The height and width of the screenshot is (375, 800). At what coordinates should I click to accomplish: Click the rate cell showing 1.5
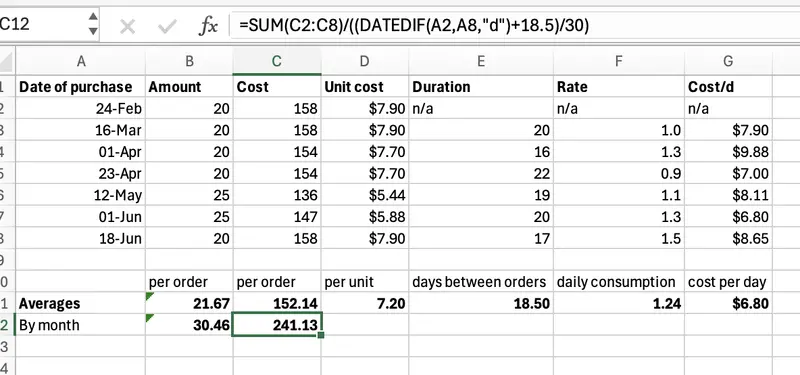(x=619, y=238)
